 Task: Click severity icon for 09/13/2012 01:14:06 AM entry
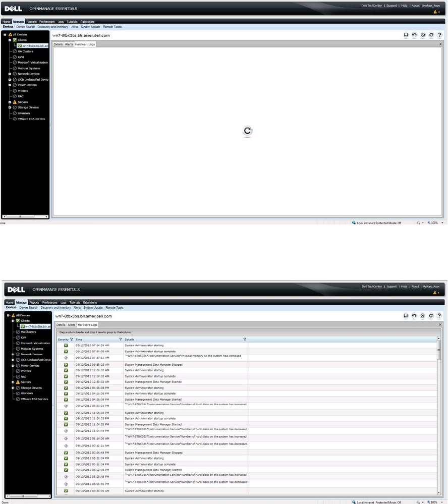click(66, 438)
